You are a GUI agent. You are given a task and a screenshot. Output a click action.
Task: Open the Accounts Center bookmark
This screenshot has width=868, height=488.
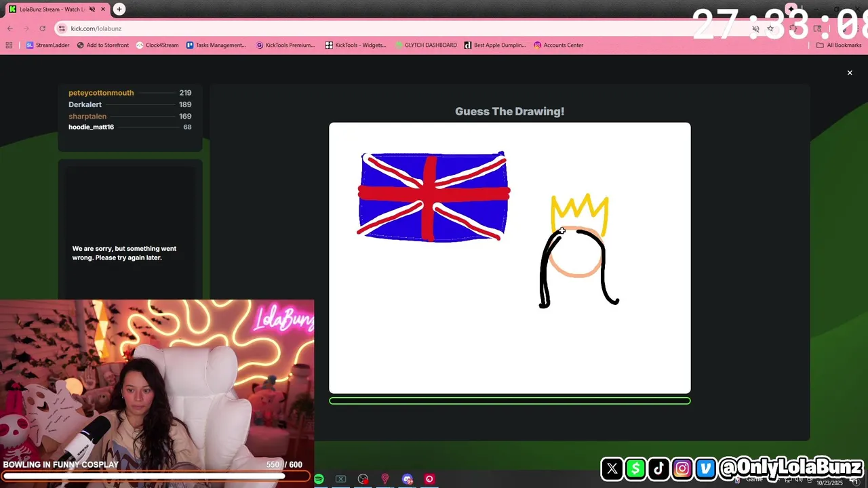click(558, 45)
